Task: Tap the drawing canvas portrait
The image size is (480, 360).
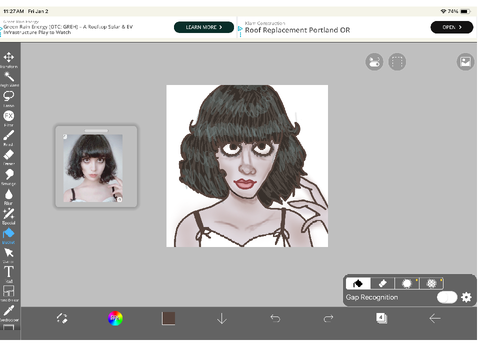Action: pos(247,166)
